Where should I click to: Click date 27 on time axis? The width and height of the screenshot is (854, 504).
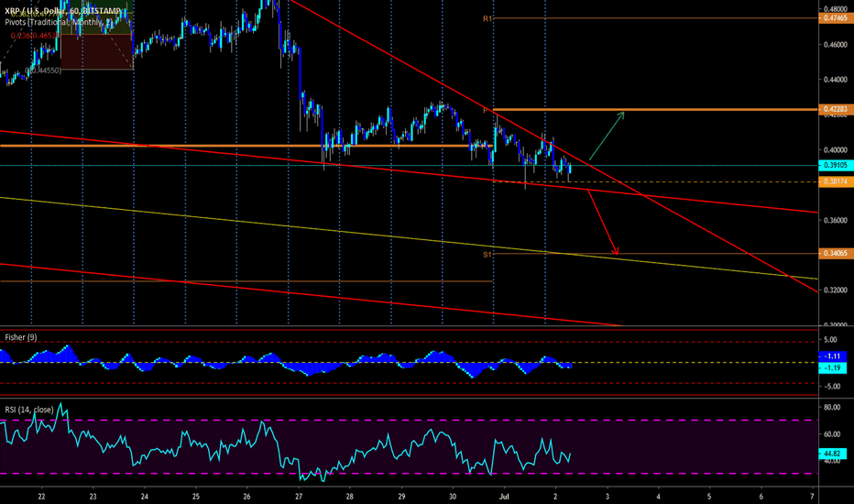[299, 497]
